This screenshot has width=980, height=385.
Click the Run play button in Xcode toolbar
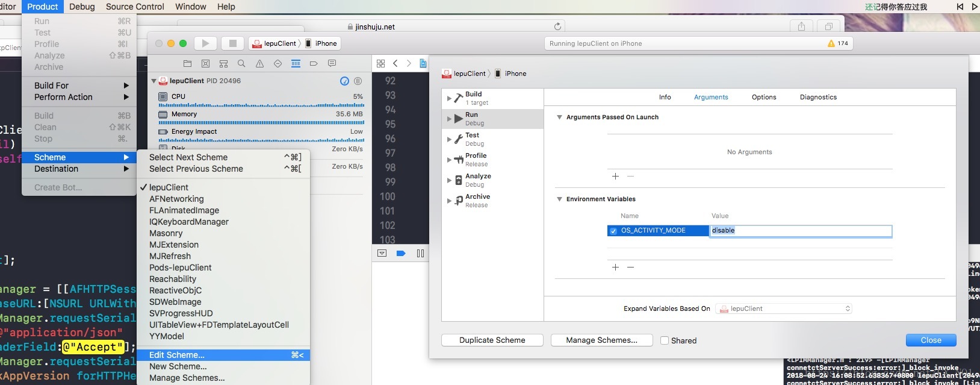pyautogui.click(x=205, y=43)
